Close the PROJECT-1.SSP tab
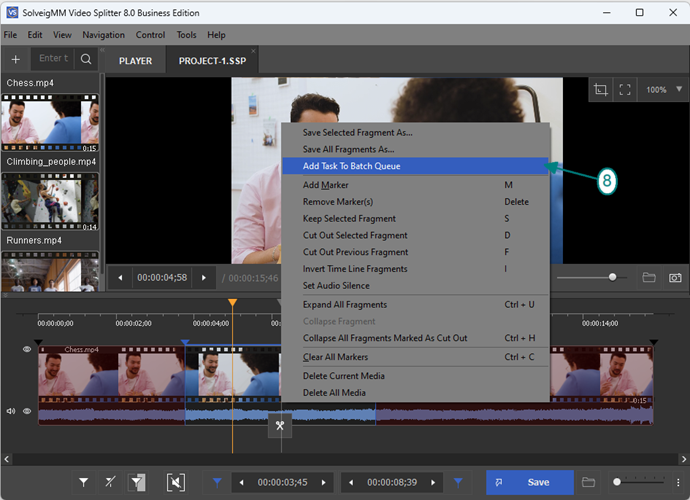 point(253,51)
